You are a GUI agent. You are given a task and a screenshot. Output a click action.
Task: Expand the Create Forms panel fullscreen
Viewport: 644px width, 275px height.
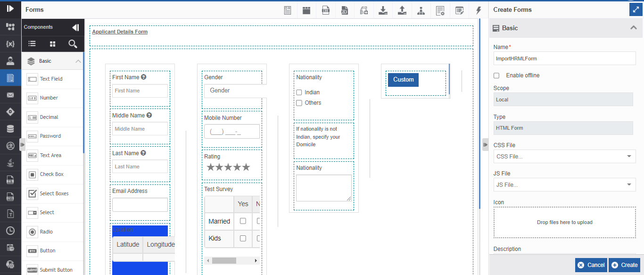(636, 9)
